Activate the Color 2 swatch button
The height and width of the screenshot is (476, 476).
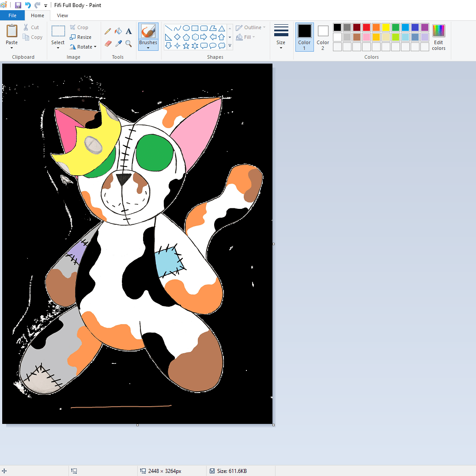[x=323, y=37]
